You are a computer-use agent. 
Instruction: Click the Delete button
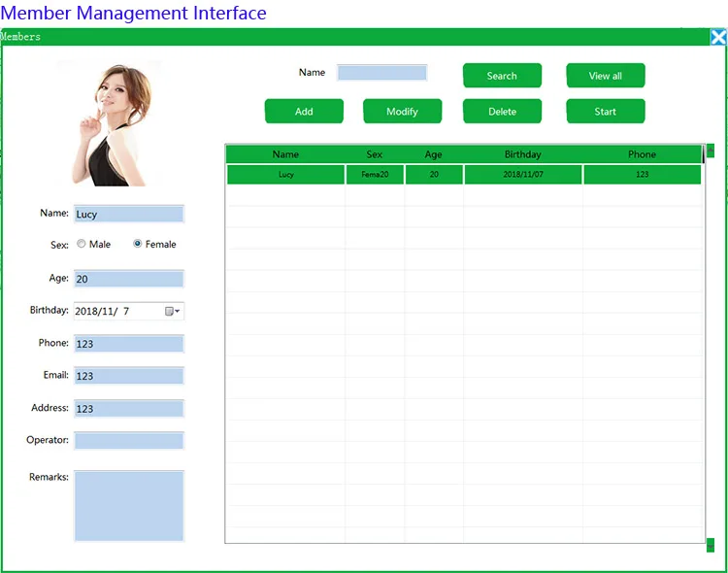click(x=502, y=112)
